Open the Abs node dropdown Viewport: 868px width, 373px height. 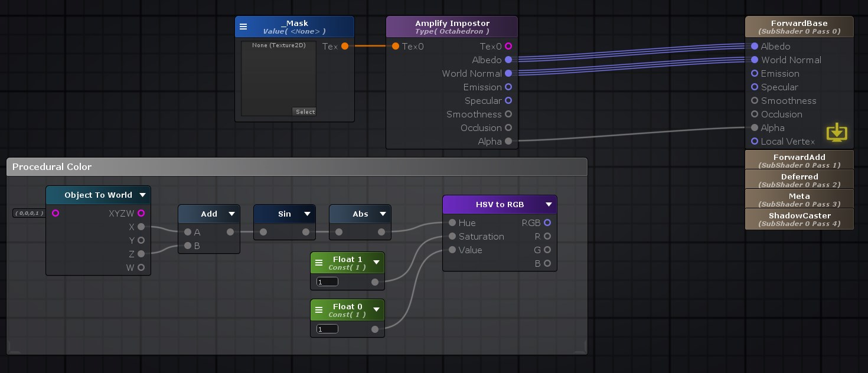click(383, 214)
